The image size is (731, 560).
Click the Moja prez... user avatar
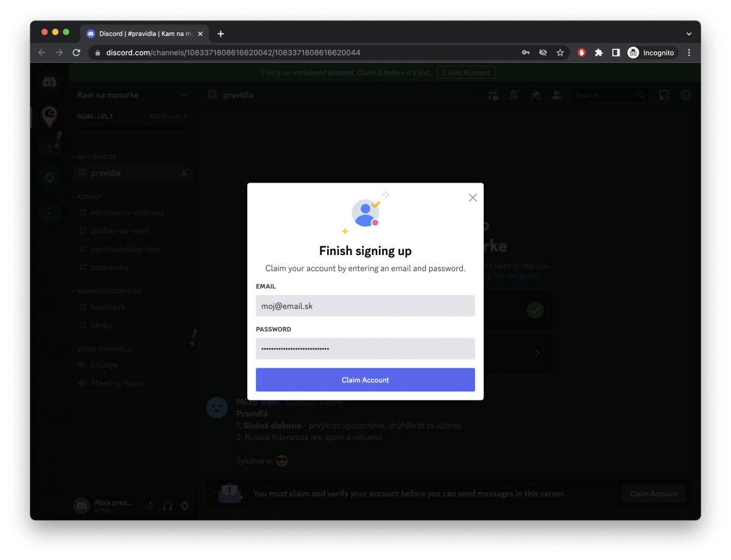82,506
